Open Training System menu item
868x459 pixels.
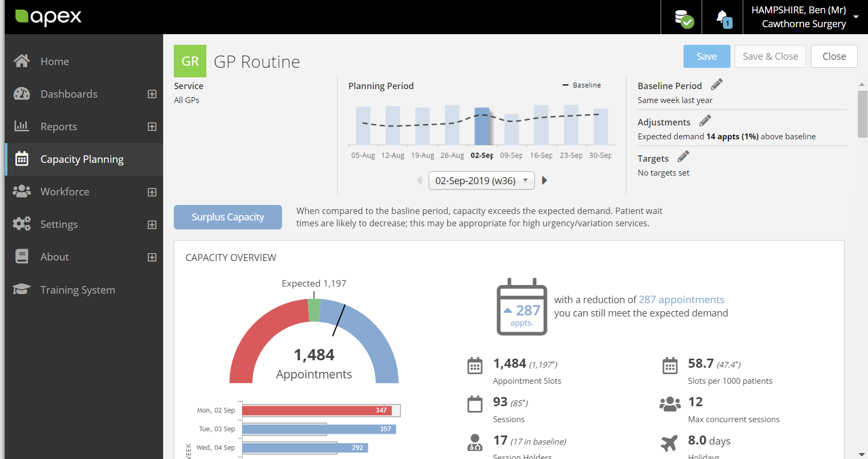(x=84, y=289)
